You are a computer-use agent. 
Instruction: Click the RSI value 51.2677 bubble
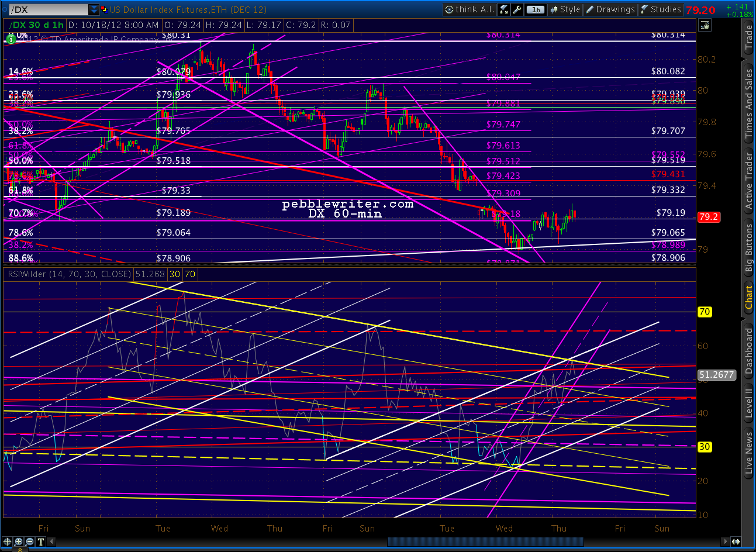[716, 374]
